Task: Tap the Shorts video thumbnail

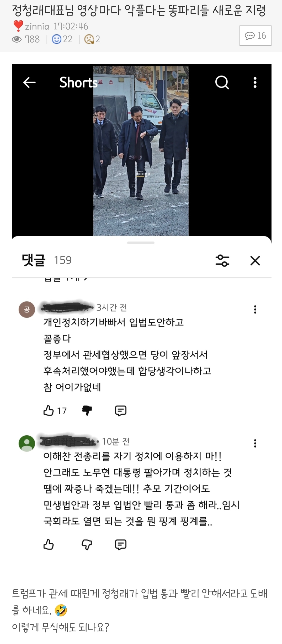Action: point(141,151)
